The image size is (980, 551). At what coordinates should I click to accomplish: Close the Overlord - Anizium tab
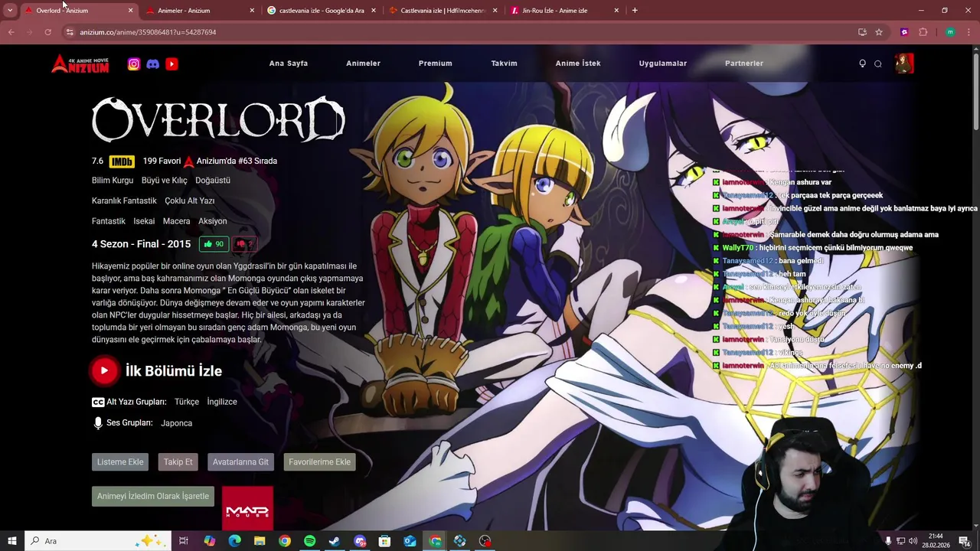[130, 11]
